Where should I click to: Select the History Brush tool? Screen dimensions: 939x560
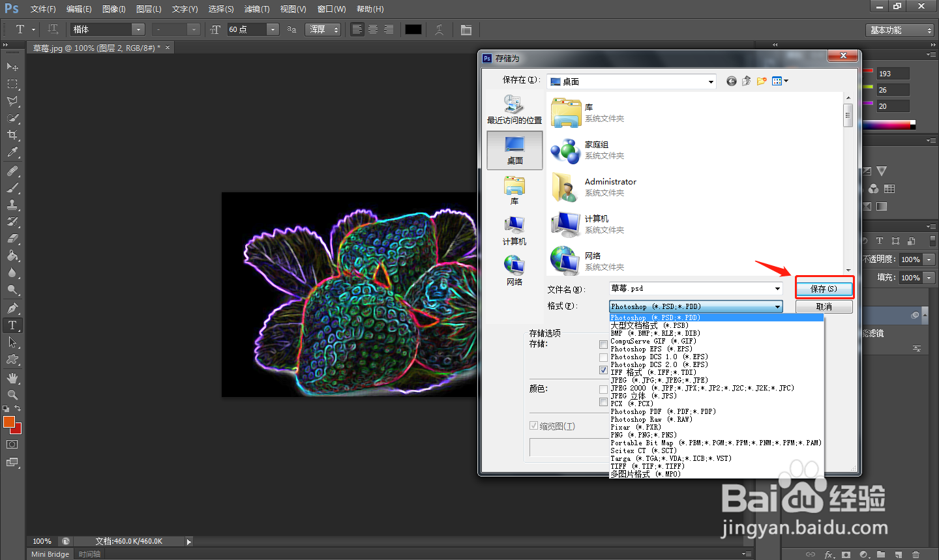[x=12, y=222]
